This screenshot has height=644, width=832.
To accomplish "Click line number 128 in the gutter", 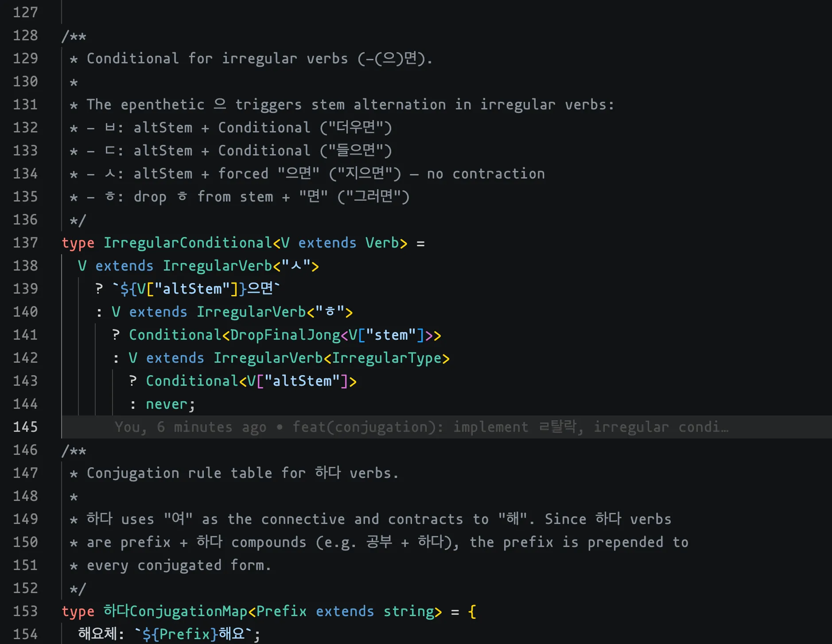I will tap(25, 35).
